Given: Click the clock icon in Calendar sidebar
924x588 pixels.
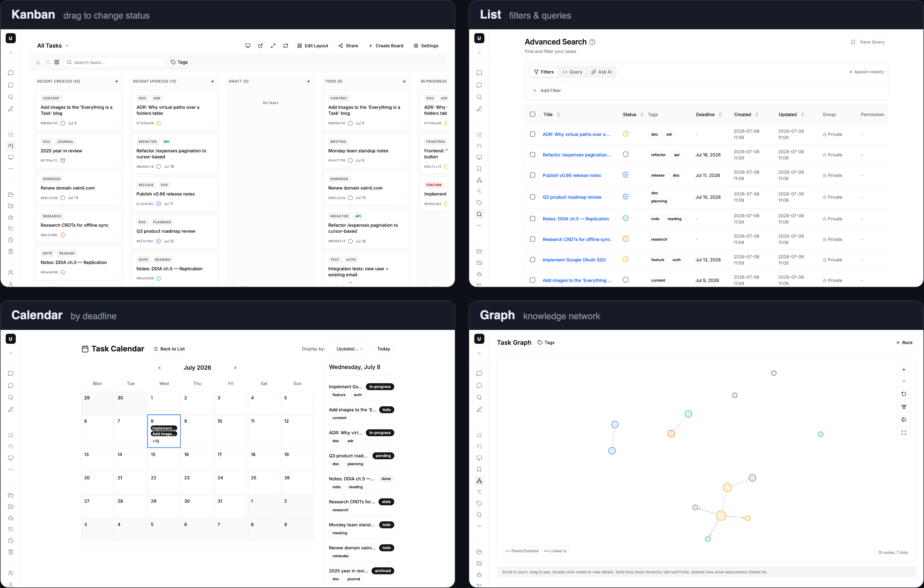Looking at the screenshot, I should tap(11, 540).
